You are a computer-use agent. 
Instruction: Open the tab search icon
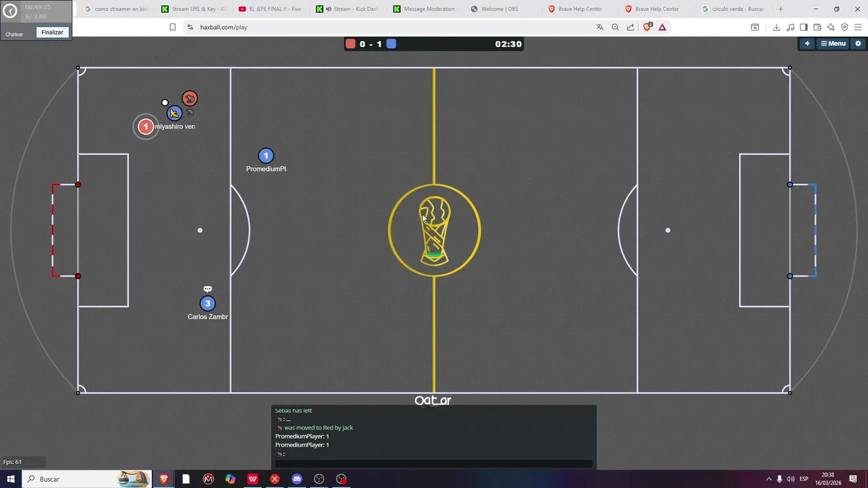(x=755, y=27)
